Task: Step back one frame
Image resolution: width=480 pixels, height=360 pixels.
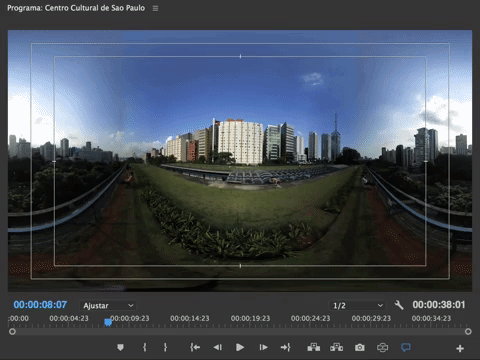Action: (218, 347)
